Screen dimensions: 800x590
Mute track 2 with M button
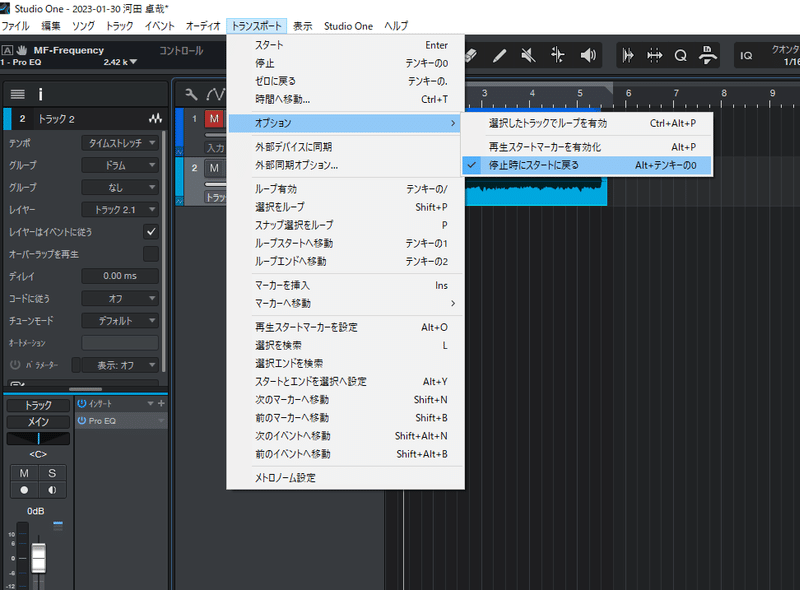214,167
